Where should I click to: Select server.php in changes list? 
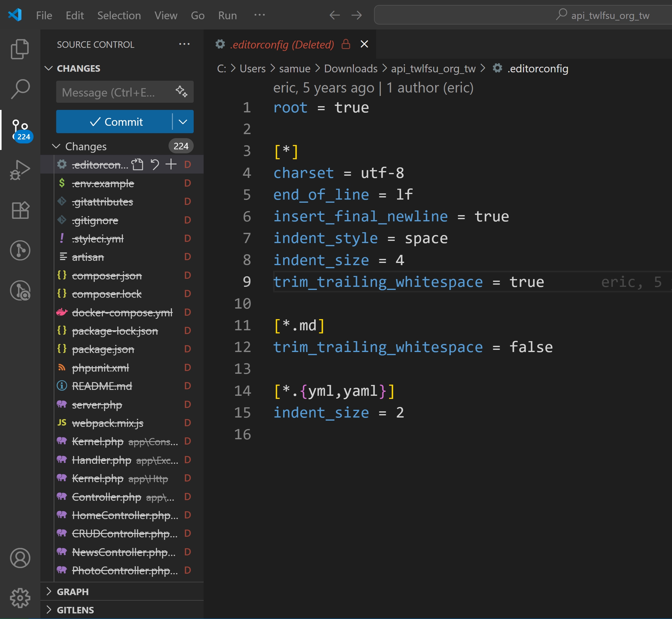coord(122,404)
